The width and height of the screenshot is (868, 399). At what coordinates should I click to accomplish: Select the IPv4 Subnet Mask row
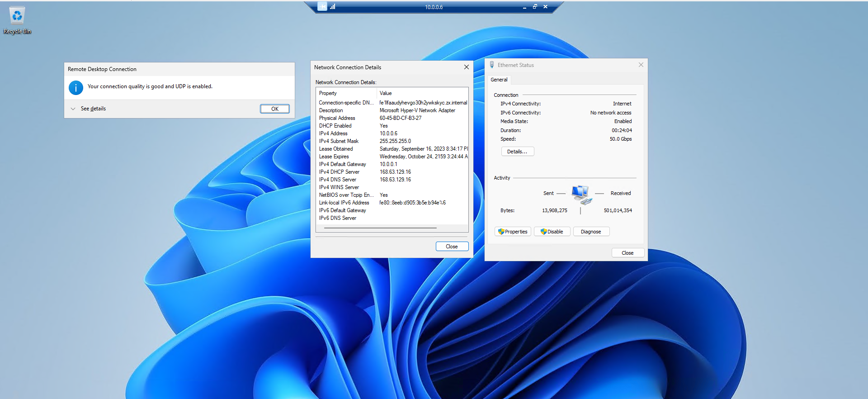[392, 141]
